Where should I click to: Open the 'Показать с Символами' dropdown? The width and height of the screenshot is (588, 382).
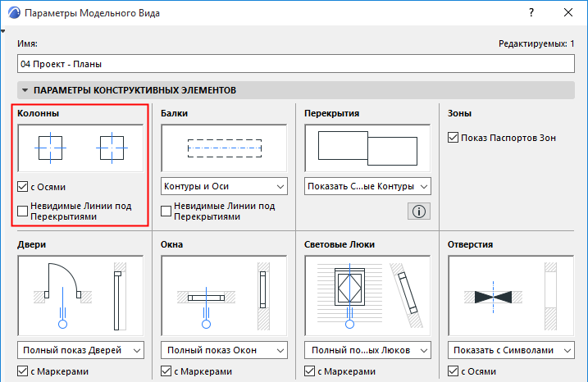(511, 350)
